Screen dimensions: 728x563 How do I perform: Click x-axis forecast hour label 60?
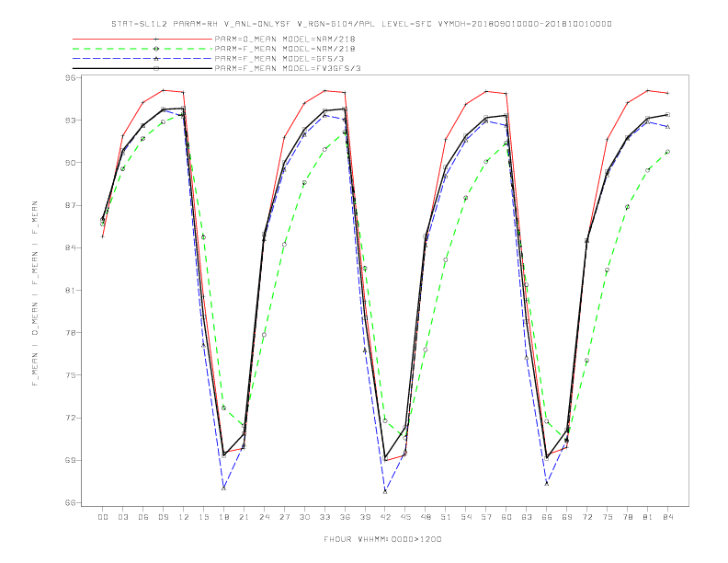pos(506,517)
